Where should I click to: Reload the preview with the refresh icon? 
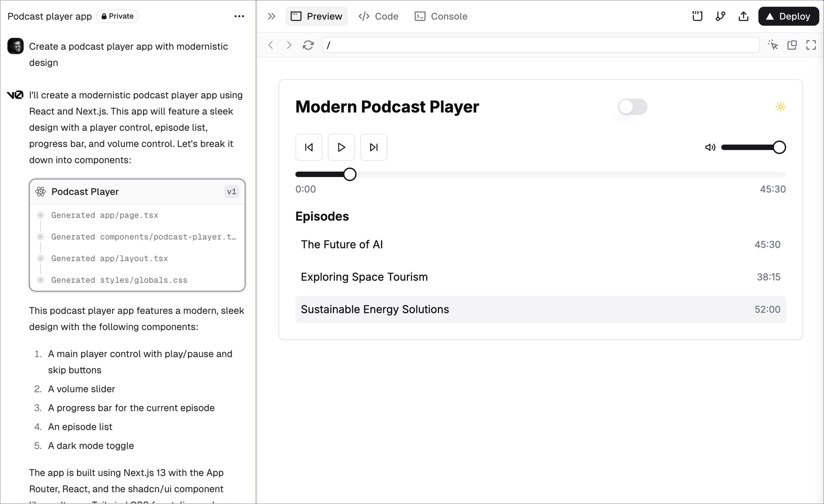(x=308, y=45)
